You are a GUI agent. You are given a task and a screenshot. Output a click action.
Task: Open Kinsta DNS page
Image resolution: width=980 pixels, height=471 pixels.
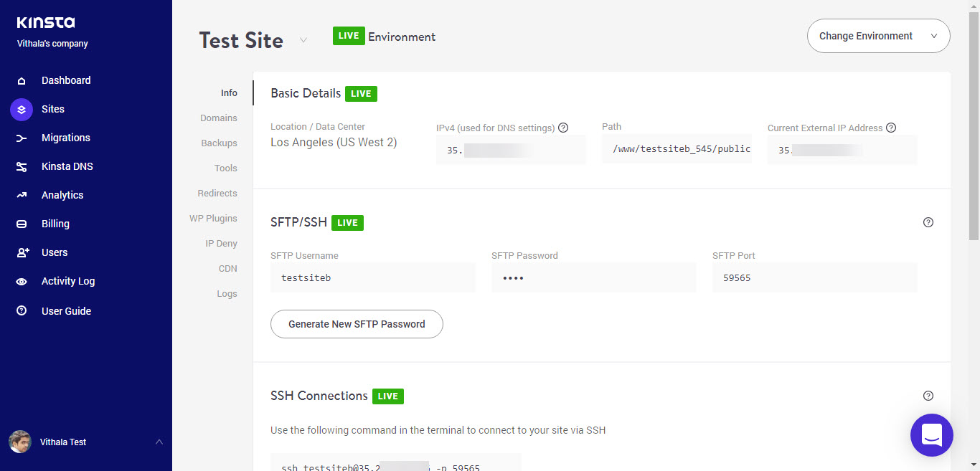67,167
